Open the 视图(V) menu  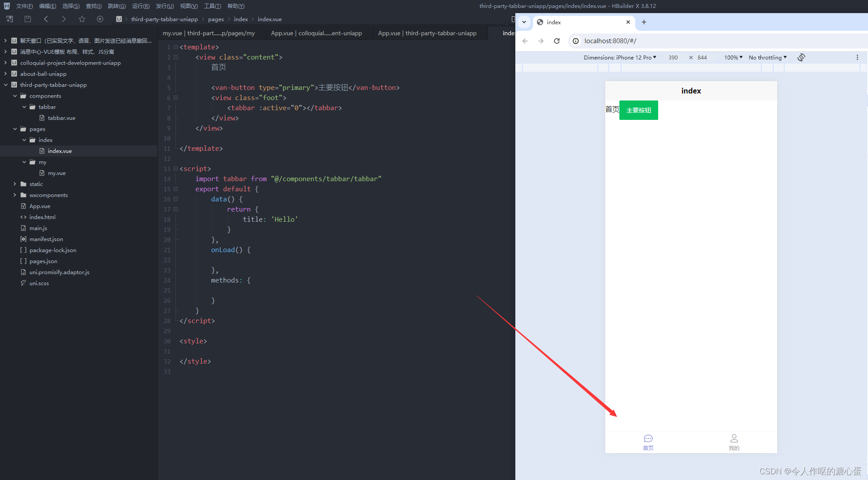click(x=189, y=6)
